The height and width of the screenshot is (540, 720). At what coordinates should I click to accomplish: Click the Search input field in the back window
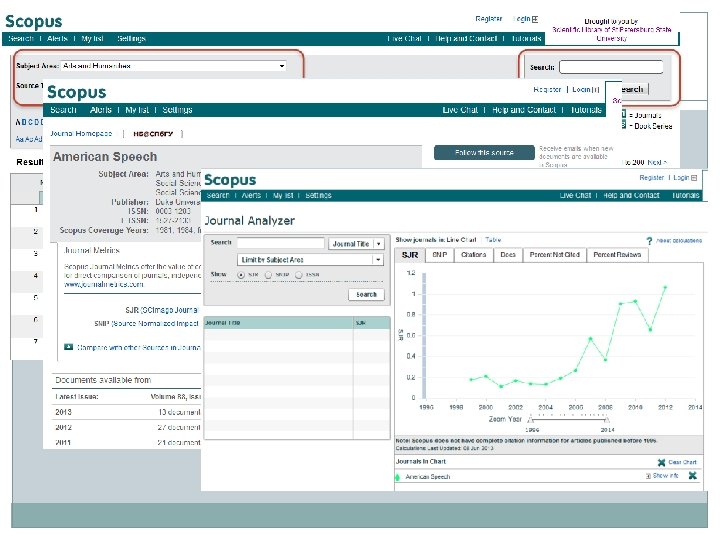(611, 68)
